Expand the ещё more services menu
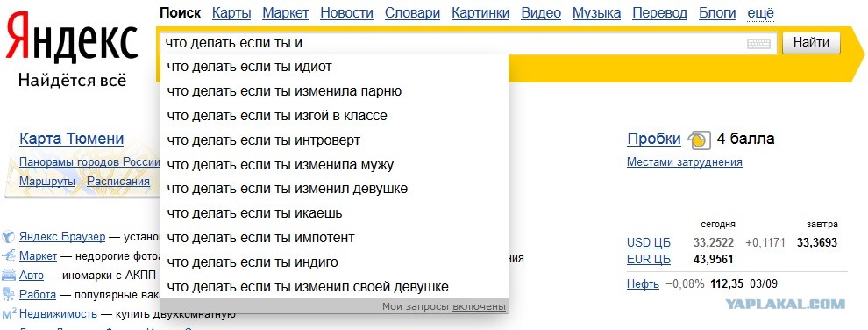868x330 pixels. pyautogui.click(x=761, y=13)
